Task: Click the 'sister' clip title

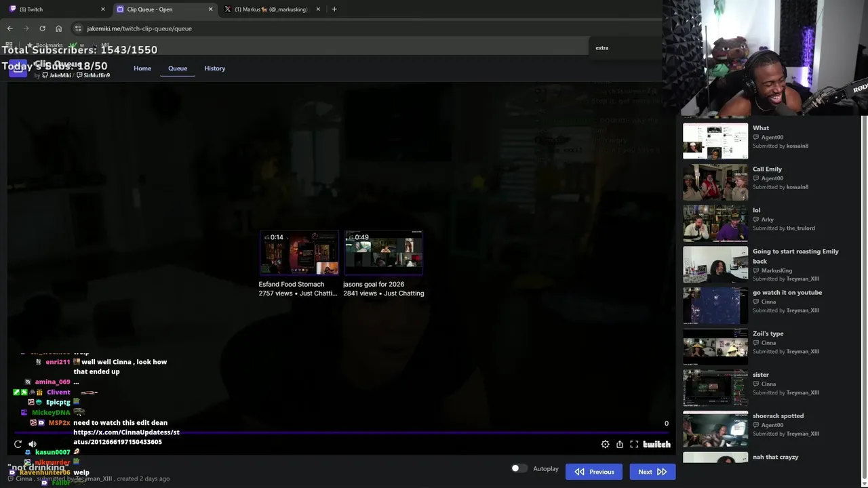Action: pyautogui.click(x=761, y=375)
